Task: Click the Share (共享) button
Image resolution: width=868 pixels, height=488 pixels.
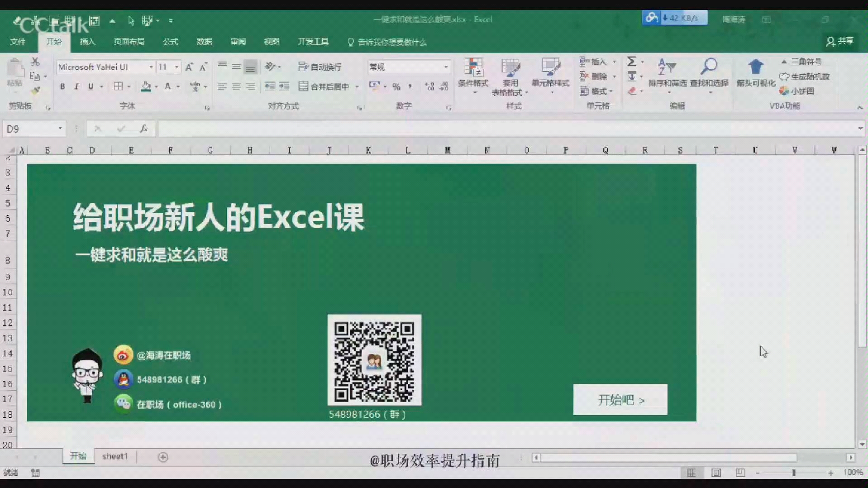Action: pyautogui.click(x=840, y=42)
